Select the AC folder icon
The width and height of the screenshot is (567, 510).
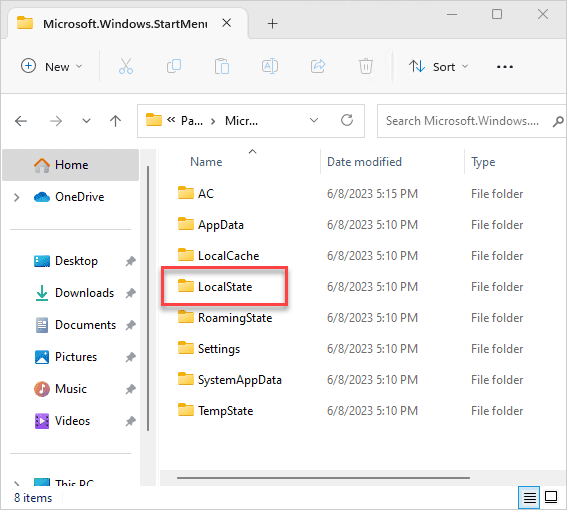(186, 193)
